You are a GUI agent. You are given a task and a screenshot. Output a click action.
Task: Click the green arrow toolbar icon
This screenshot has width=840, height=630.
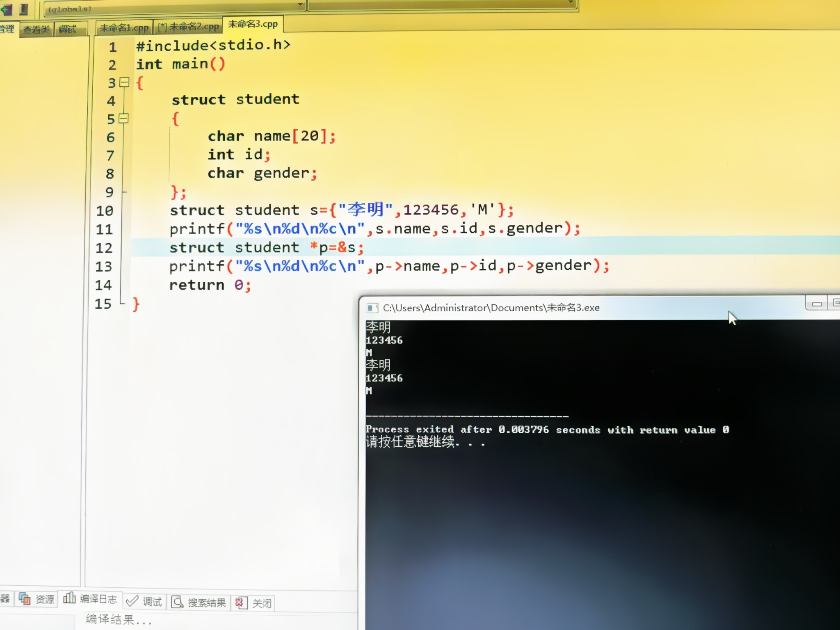[7, 9]
